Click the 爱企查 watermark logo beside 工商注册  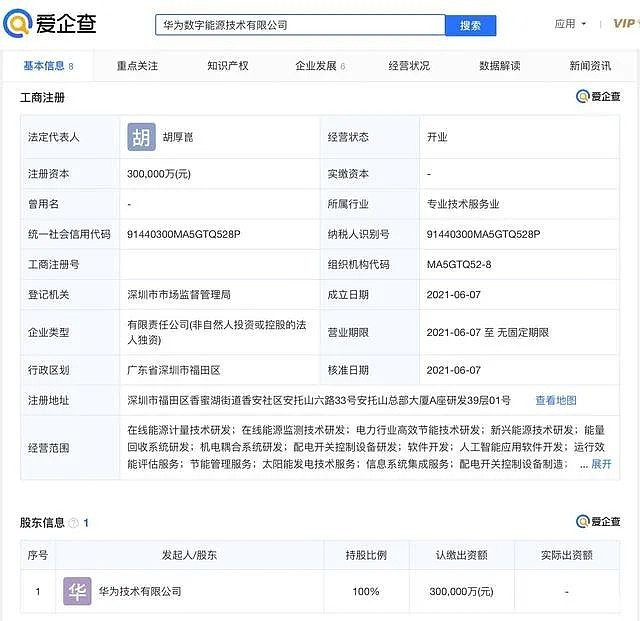coord(598,97)
